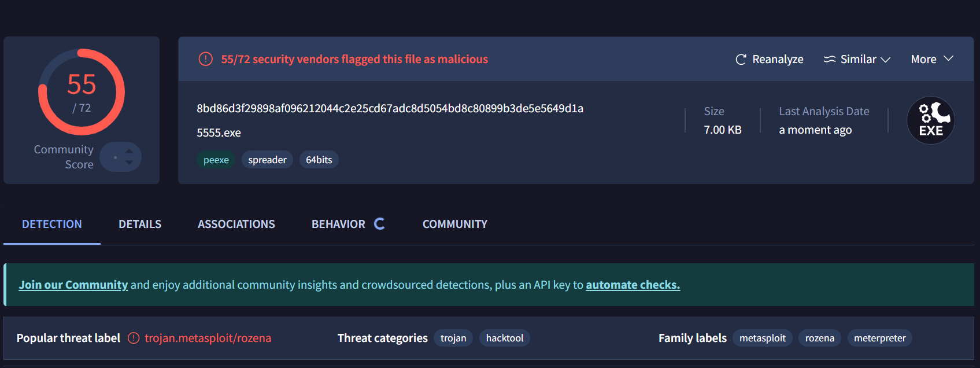The image size is (980, 368).
Task: Downvote the Community Score
Action: click(x=130, y=163)
